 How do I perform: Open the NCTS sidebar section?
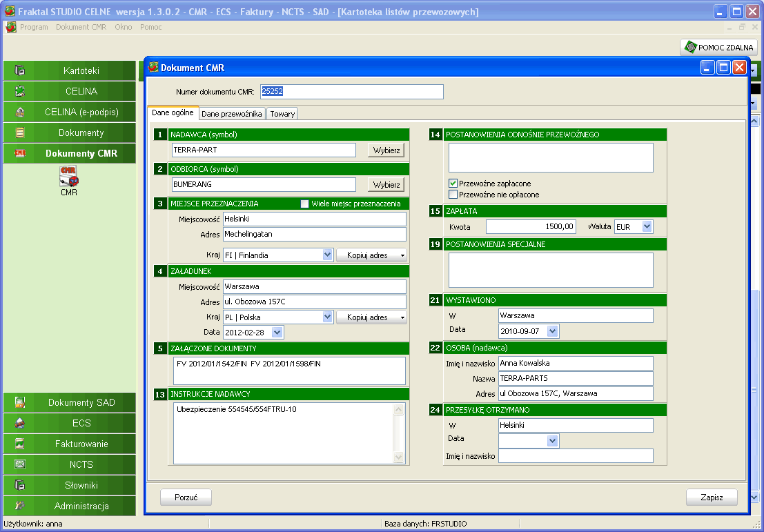(x=69, y=464)
